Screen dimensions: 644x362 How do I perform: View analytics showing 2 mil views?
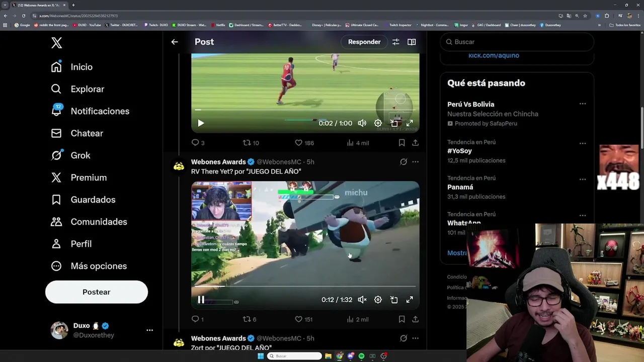358,319
